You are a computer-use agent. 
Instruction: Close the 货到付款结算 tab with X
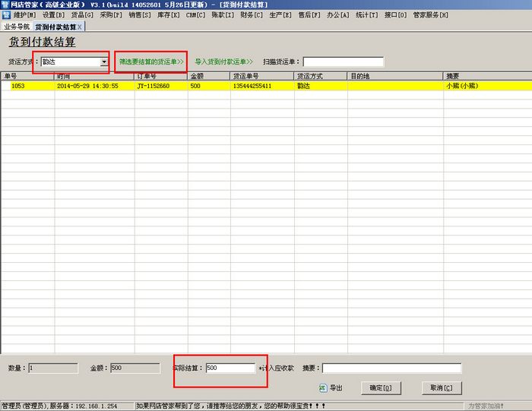[x=80, y=27]
